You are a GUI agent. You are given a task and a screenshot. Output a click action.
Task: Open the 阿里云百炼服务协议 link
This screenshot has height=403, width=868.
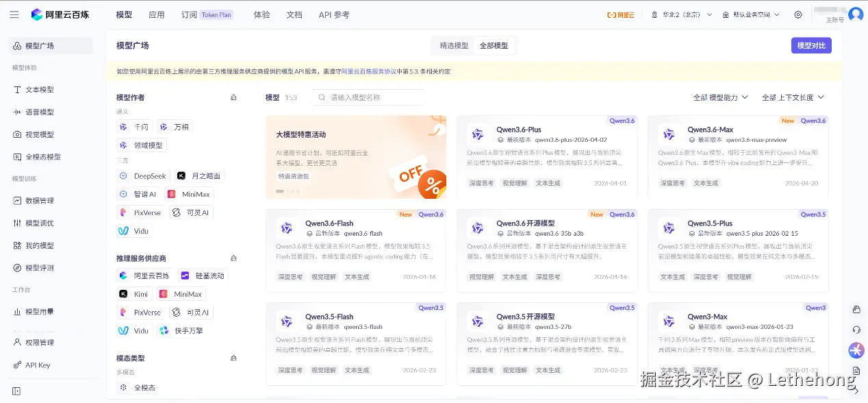(368, 71)
